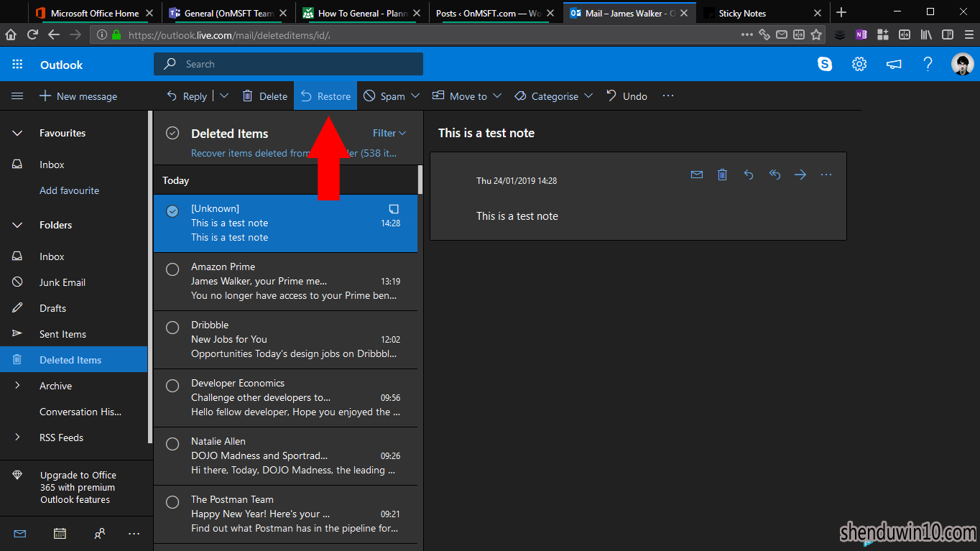Open the OneNote clipper extension

(x=861, y=34)
